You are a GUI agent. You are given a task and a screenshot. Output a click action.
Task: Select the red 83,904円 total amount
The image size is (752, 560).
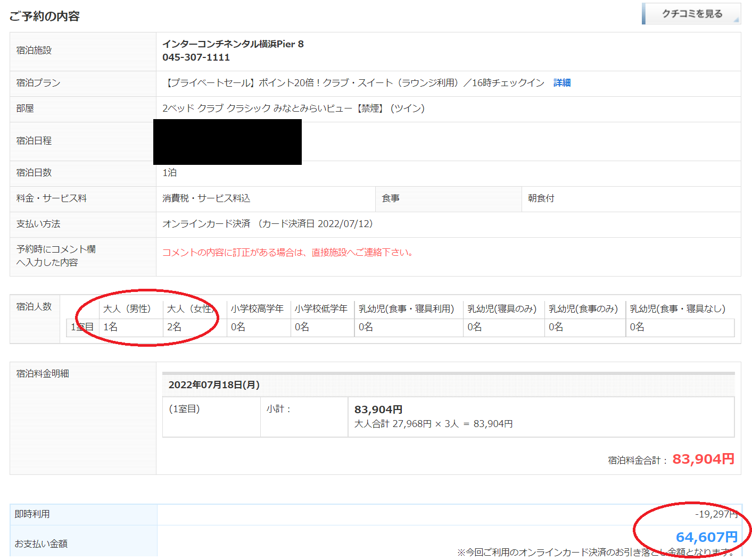coord(704,459)
